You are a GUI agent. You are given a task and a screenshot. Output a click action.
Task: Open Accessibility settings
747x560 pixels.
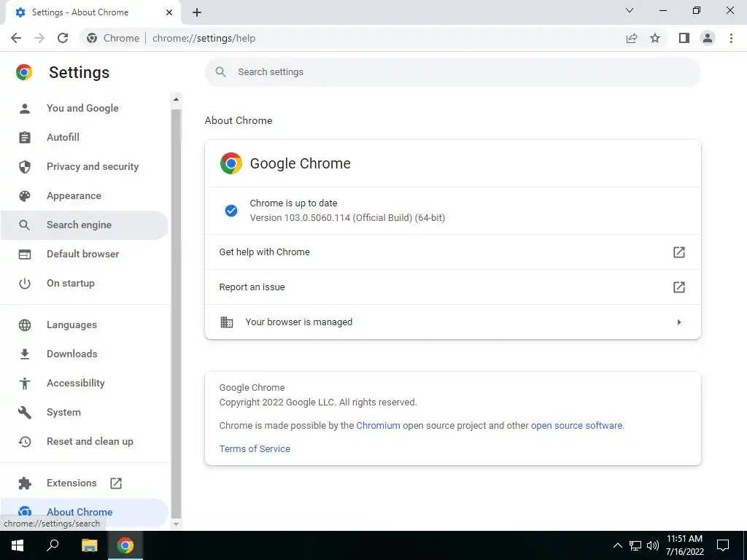click(85, 383)
